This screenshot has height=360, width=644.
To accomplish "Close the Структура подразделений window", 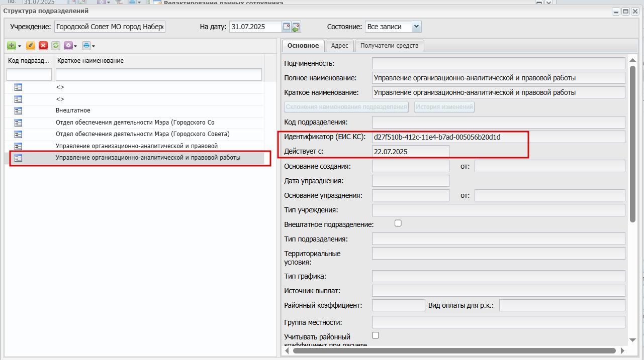I will (x=635, y=11).
